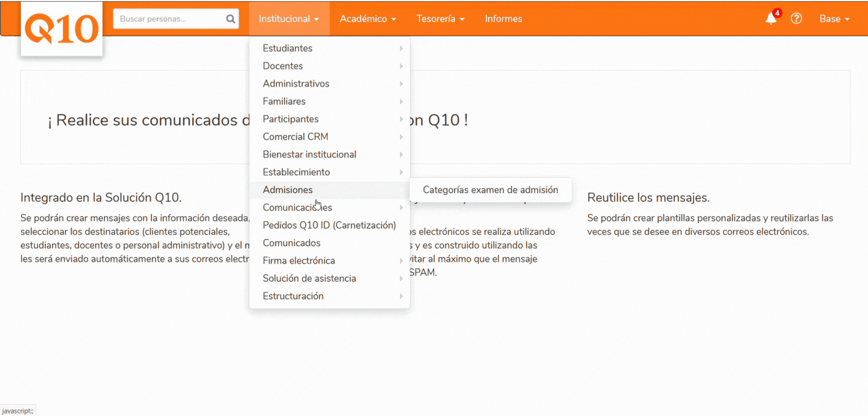Expand the Solución de asistencia submenu
The width and height of the screenshot is (868, 416).
330,278
